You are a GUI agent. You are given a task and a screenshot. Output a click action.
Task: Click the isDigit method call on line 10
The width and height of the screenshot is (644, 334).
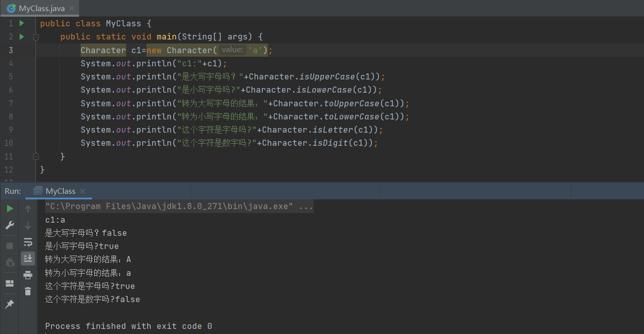pyautogui.click(x=330, y=143)
